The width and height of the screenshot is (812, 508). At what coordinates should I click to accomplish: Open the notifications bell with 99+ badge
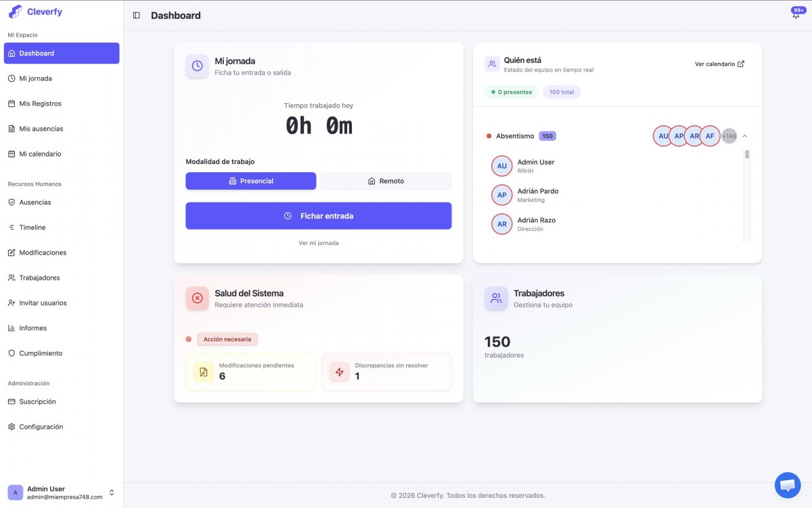click(796, 15)
